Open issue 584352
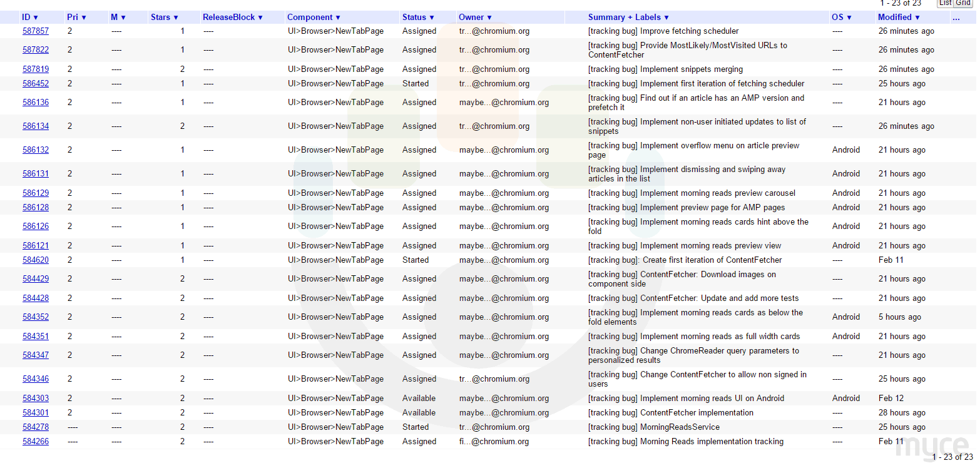The image size is (980, 468). [x=36, y=317]
